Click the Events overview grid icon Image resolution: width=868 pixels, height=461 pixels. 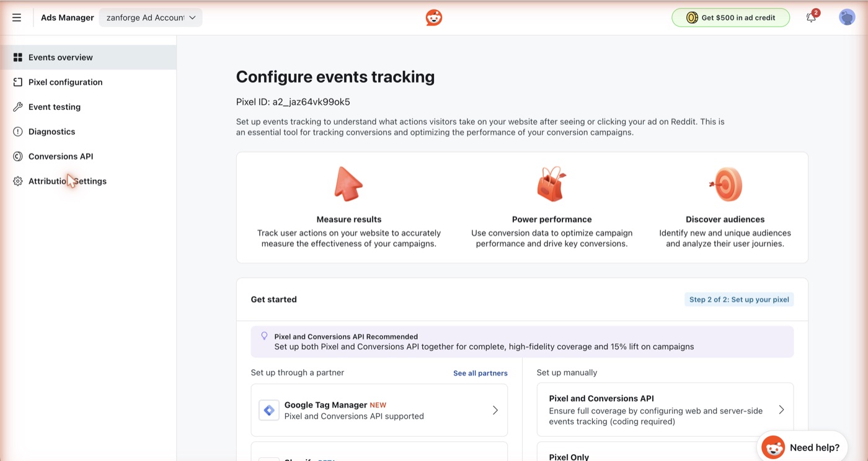pyautogui.click(x=18, y=57)
